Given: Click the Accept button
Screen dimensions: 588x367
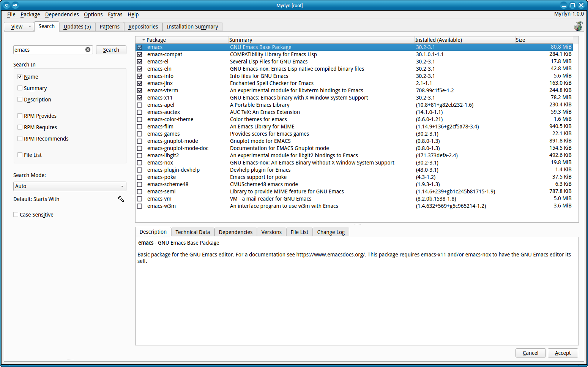Looking at the screenshot, I should [563, 353].
